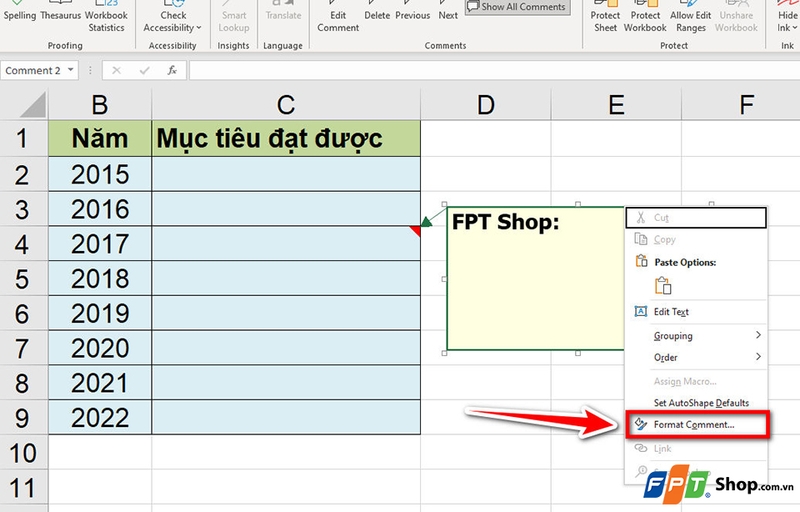
Task: Click Protect Workbook button
Action: point(645,18)
